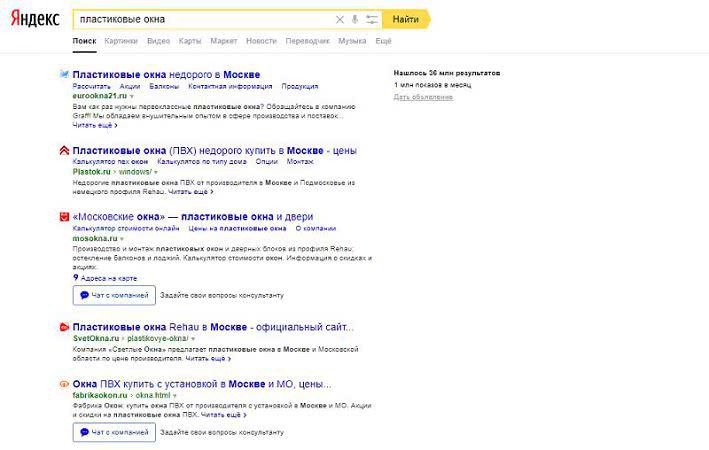Click the Yandex logo
This screenshot has width=709, height=450.
point(34,19)
